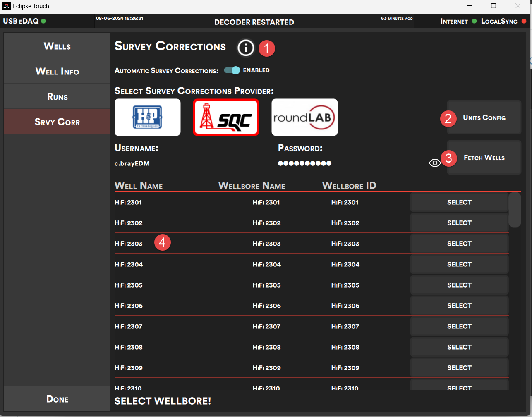
Task: Minimize the Eclipse Touch window
Action: click(x=470, y=6)
